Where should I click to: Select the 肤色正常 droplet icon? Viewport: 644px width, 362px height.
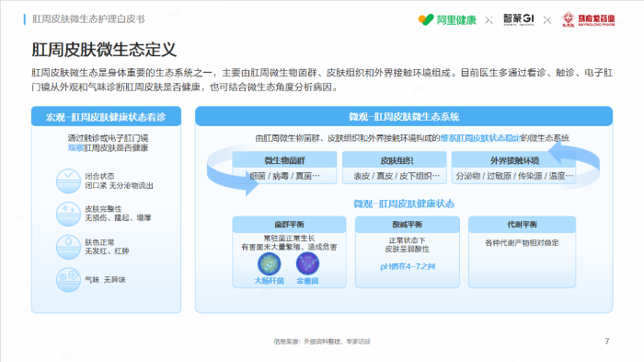(x=68, y=247)
